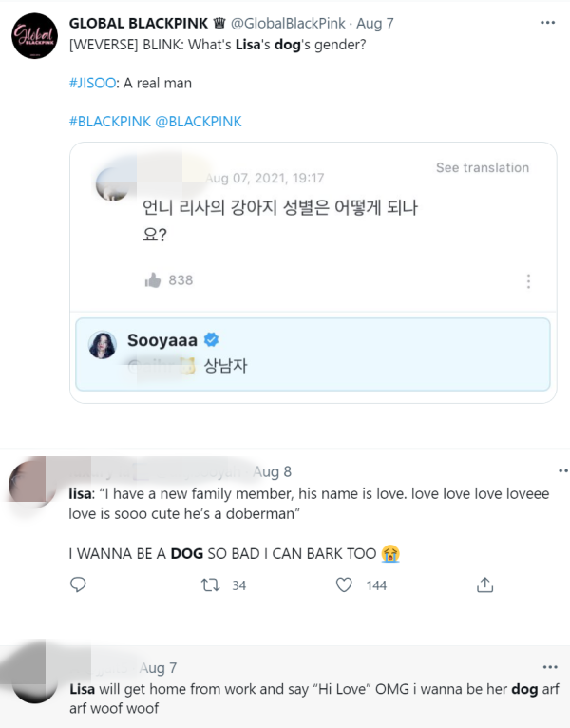Click the Sooyaaa username in reply box
The height and width of the screenshot is (728, 570).
(163, 340)
